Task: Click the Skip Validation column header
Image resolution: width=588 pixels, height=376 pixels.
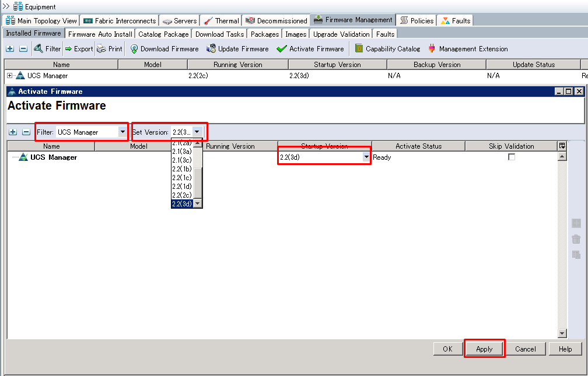Action: [512, 146]
